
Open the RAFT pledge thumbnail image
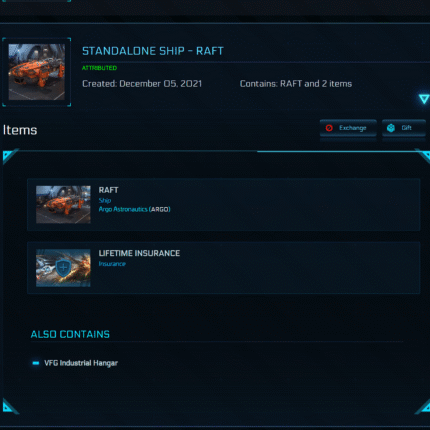pyautogui.click(x=37, y=72)
